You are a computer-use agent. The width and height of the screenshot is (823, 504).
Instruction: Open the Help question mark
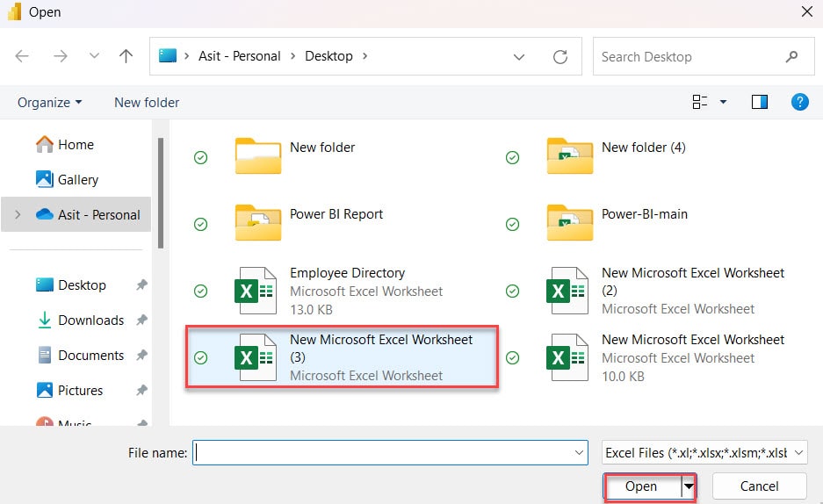[800, 102]
